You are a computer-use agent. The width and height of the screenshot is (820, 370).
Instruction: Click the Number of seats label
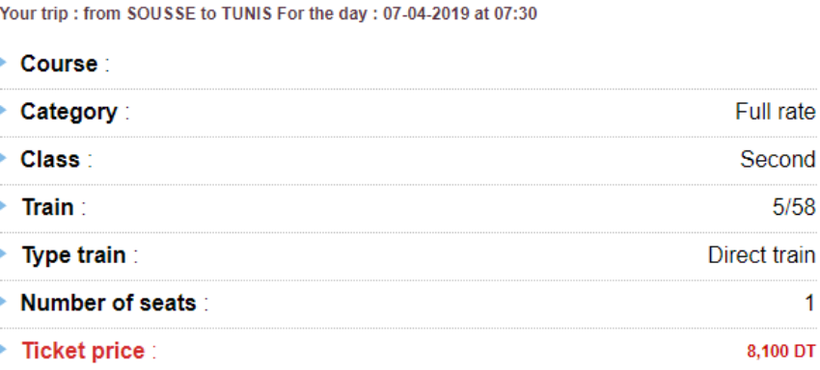(x=108, y=303)
